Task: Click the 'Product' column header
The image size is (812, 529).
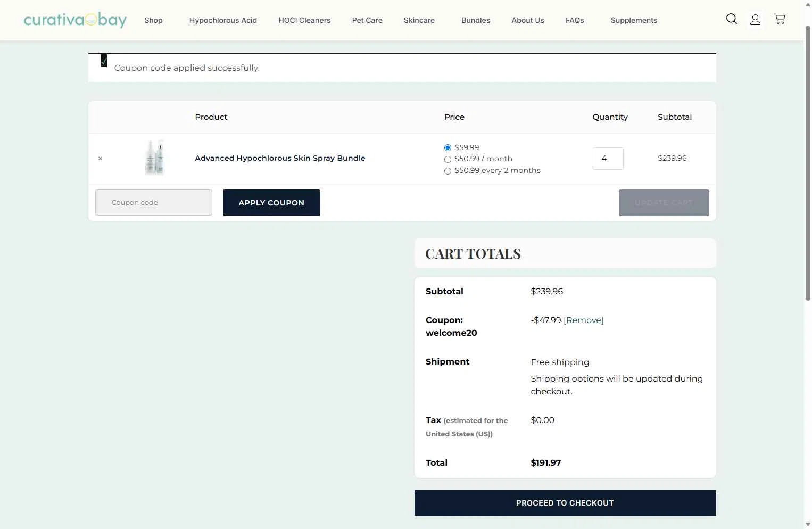Action: pos(211,117)
